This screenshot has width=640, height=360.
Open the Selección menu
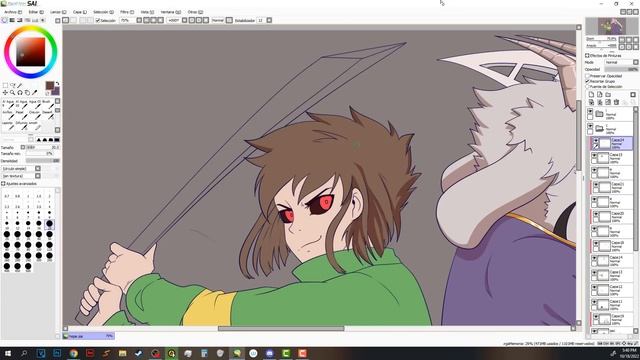[x=104, y=12]
